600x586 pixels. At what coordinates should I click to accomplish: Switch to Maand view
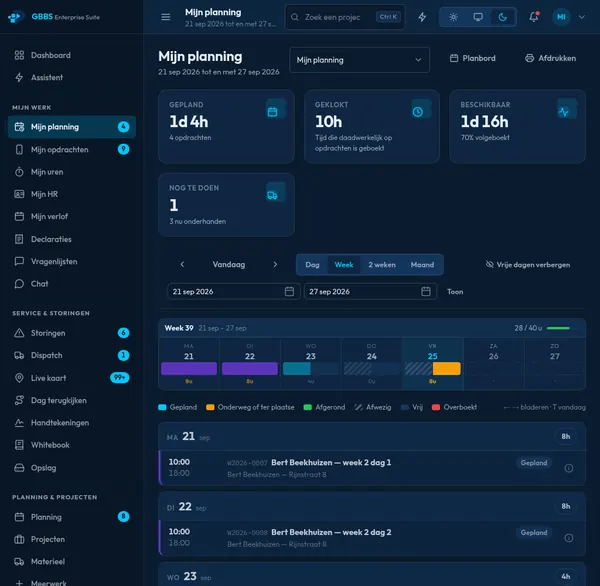tap(422, 264)
